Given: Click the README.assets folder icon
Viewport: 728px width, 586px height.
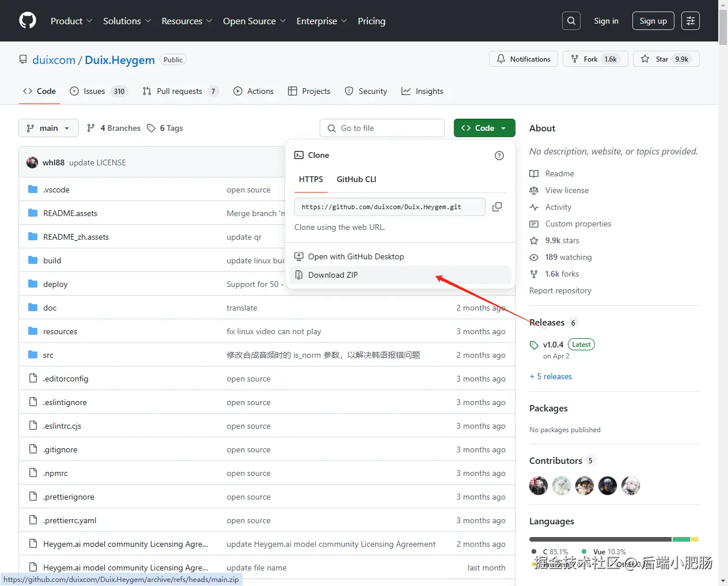Looking at the screenshot, I should [x=33, y=213].
